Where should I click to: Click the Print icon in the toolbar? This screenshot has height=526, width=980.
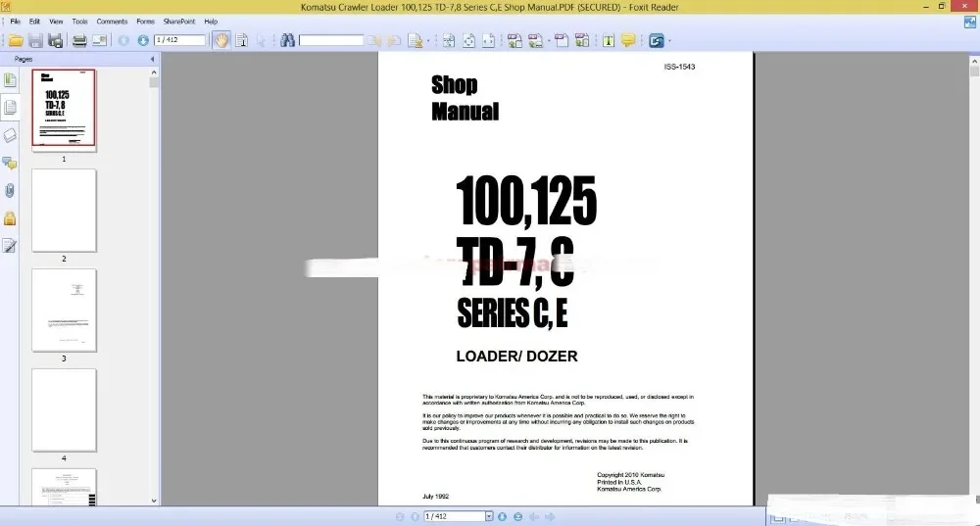(79, 40)
